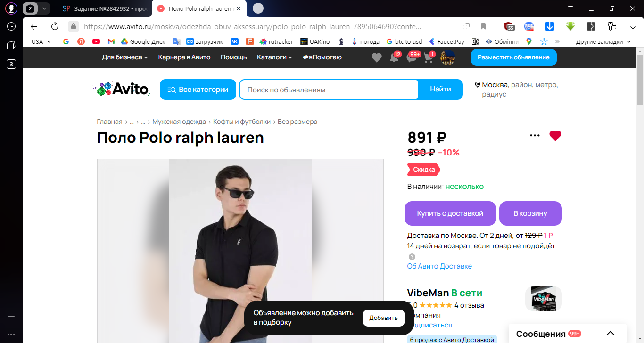The image size is (644, 343).
Task: Open the YouTube bookmark
Action: [x=96, y=41]
